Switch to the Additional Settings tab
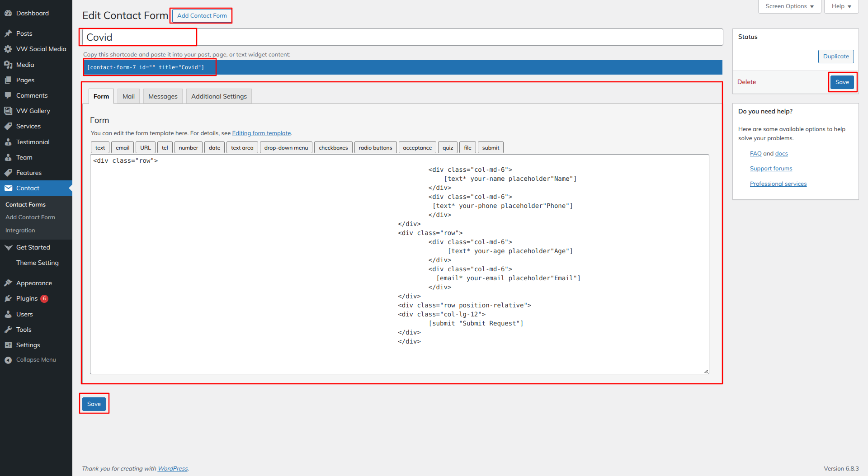This screenshot has width=868, height=476. 219,96
